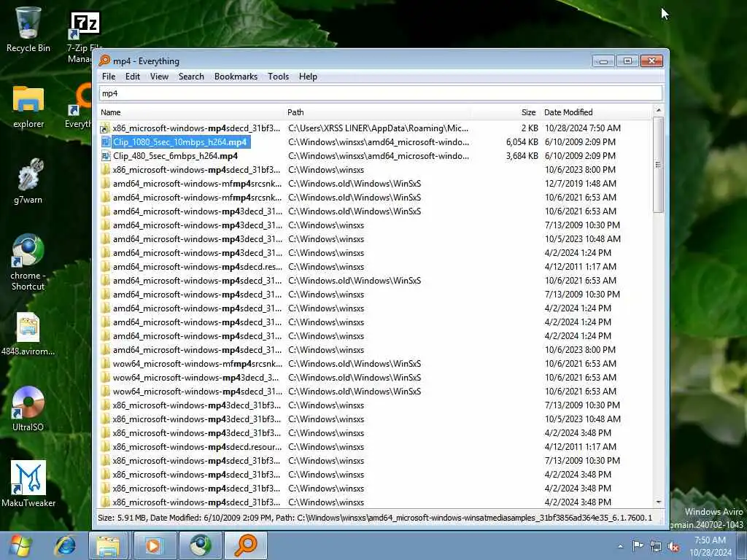
Task: Open the Search menu
Action: [x=191, y=76]
